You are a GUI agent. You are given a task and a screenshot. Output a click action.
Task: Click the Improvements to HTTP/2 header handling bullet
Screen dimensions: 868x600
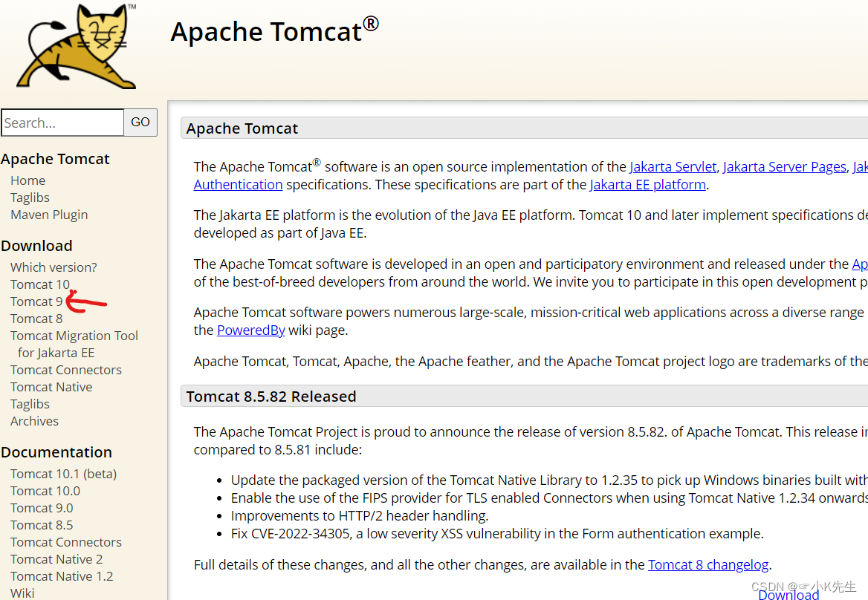[360, 517]
